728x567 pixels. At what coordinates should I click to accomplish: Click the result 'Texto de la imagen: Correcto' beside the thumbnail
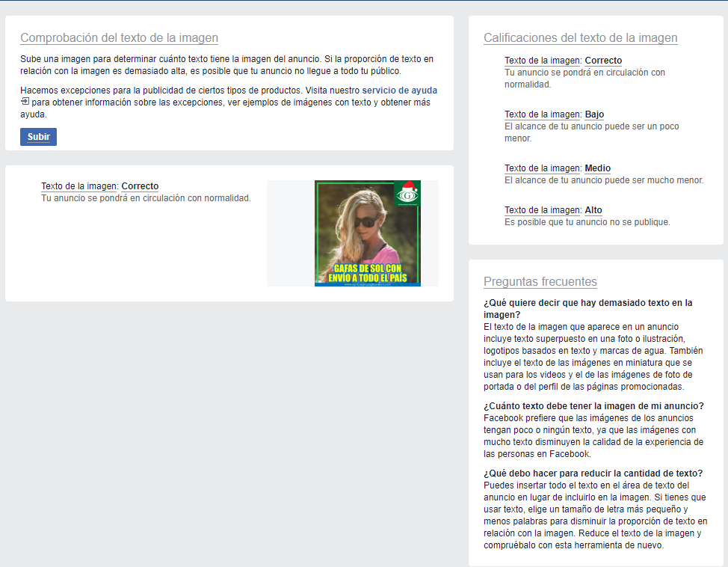(x=100, y=186)
